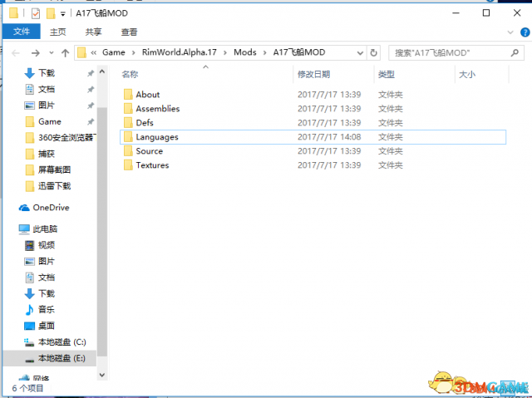Open pinned 文档 in quick access sidebar
Viewport: 532px width, 398px height.
click(x=47, y=89)
